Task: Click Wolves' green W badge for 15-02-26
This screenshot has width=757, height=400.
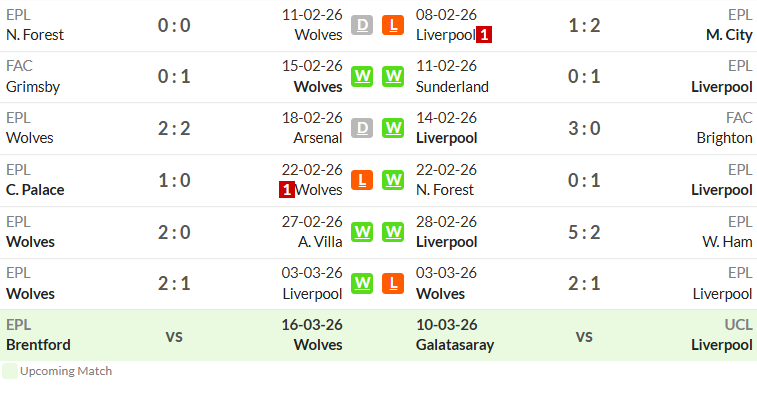Action: coord(362,76)
